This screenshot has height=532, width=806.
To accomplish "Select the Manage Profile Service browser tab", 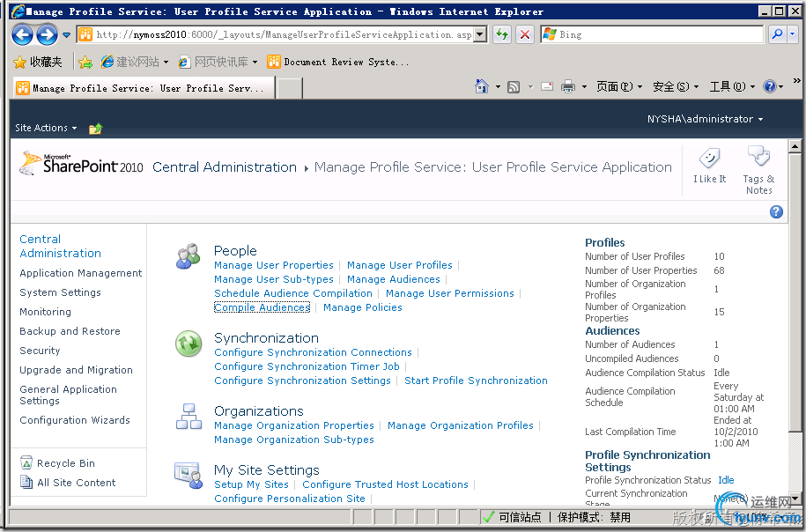I will 144,88.
